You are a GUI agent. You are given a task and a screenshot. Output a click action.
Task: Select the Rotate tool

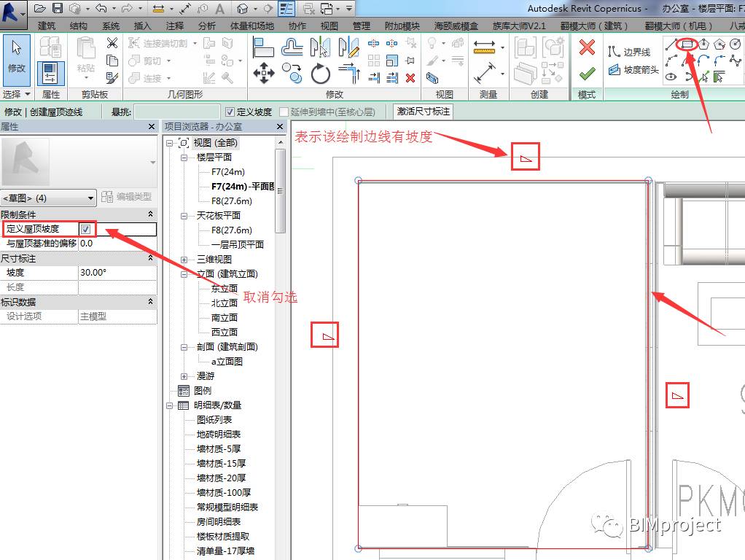pyautogui.click(x=321, y=74)
